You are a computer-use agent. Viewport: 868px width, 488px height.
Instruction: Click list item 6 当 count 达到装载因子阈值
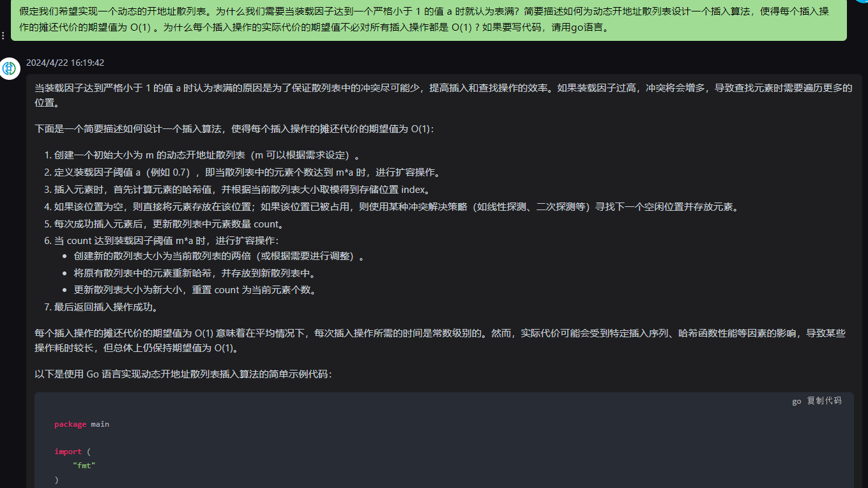161,241
